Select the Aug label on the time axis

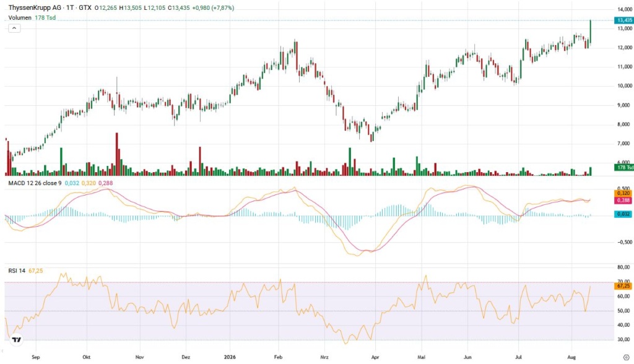pos(571,357)
